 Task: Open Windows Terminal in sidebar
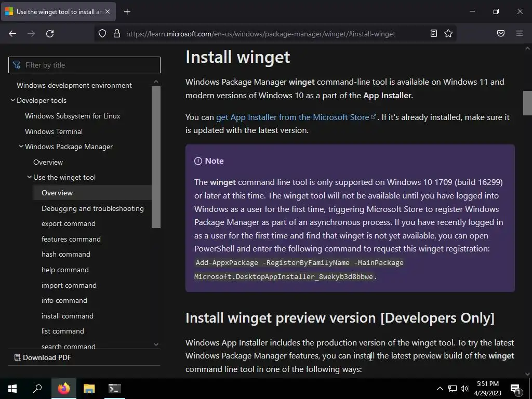click(x=54, y=131)
